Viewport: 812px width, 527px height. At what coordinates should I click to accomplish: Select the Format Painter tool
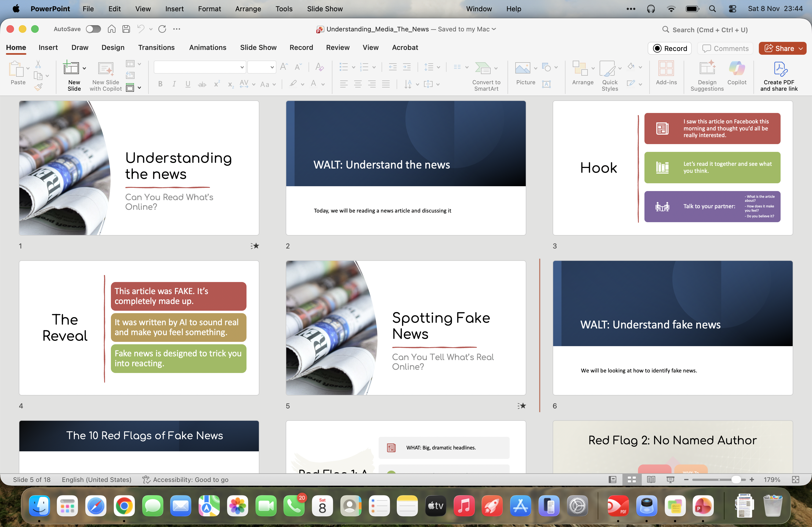(x=39, y=87)
